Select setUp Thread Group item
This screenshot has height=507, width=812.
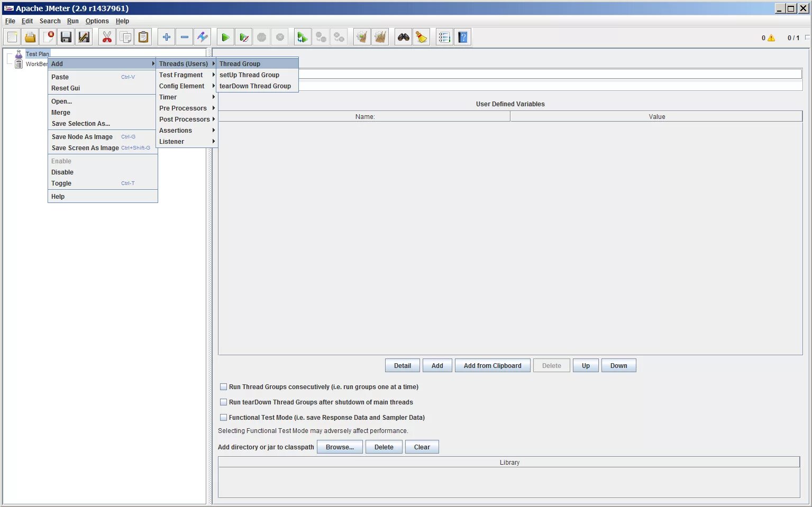pyautogui.click(x=257, y=75)
